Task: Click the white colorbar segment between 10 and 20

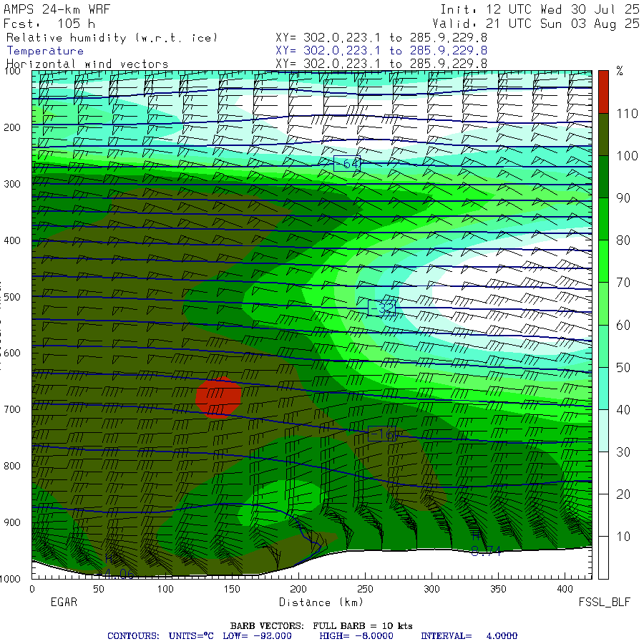Action: tap(603, 515)
